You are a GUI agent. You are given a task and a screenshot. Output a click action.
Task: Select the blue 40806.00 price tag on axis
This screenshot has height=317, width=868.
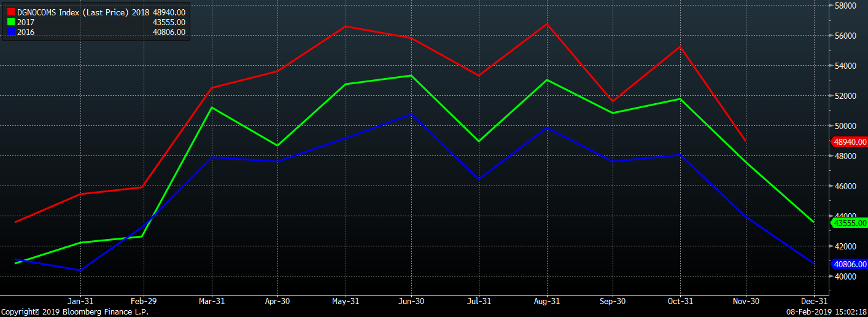[x=850, y=264]
